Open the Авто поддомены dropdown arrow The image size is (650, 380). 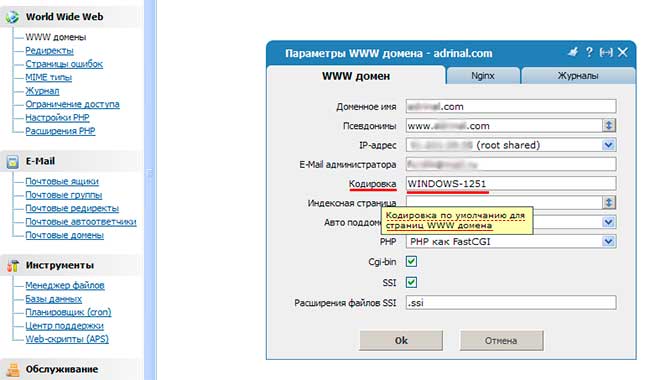608,222
